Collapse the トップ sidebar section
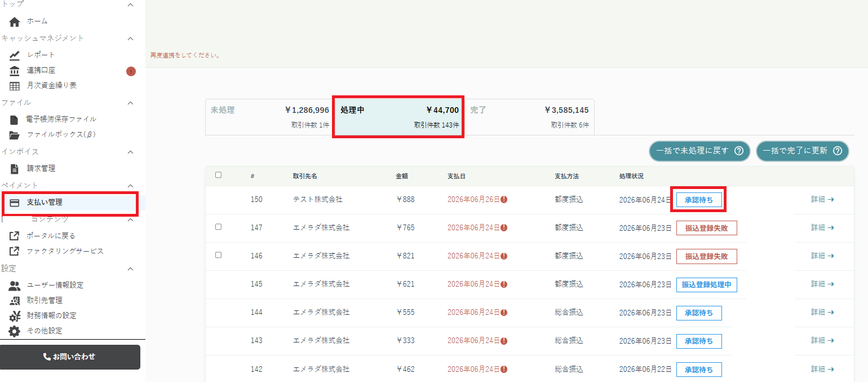 pyautogui.click(x=130, y=5)
